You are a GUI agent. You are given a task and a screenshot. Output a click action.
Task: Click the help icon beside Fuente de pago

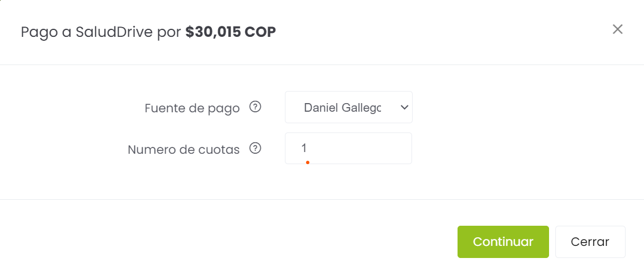(256, 107)
